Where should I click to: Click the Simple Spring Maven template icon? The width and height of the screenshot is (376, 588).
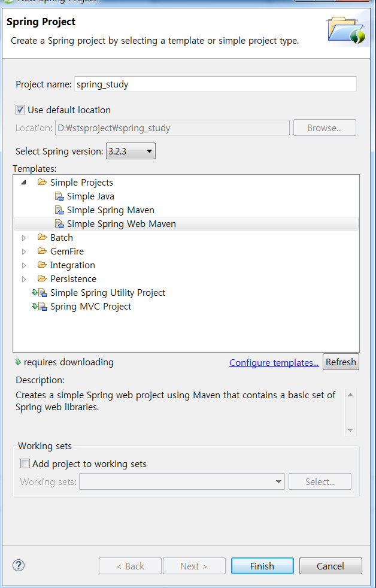tap(59, 210)
